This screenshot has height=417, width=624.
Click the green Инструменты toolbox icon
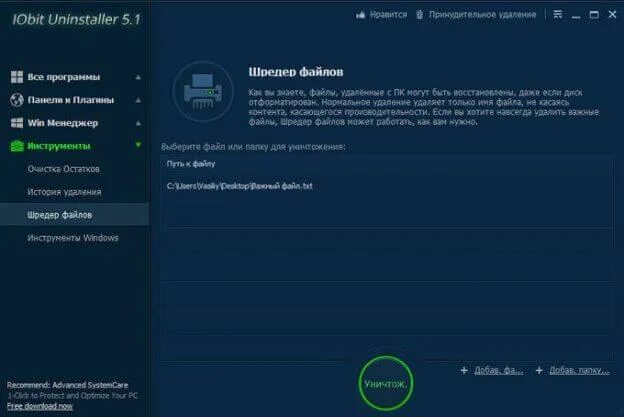[x=17, y=146]
